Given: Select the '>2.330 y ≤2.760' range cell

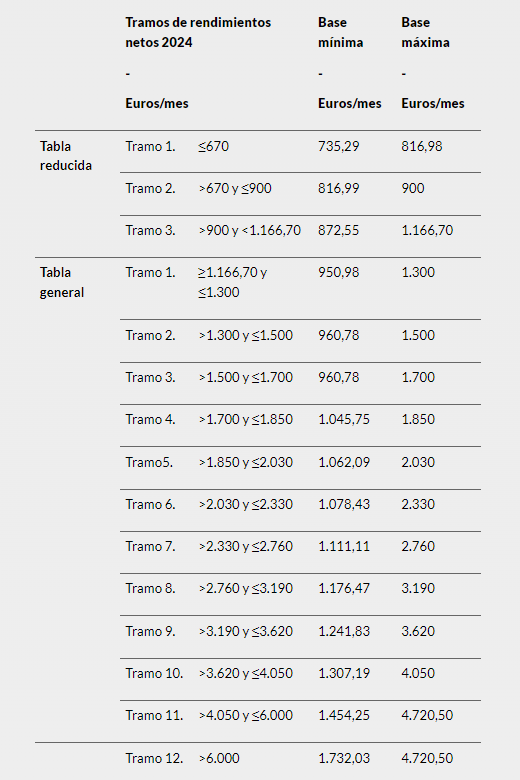Looking at the screenshot, I should 246,546.
